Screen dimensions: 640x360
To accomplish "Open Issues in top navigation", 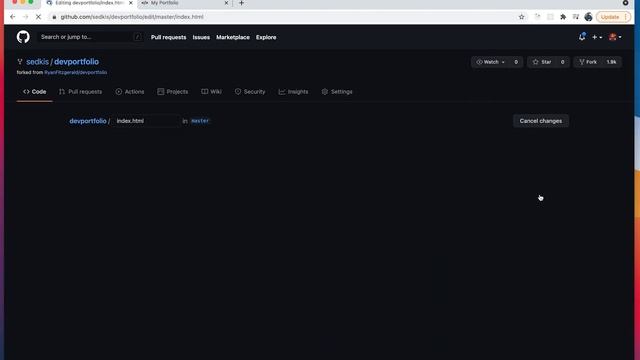I will point(201,37).
